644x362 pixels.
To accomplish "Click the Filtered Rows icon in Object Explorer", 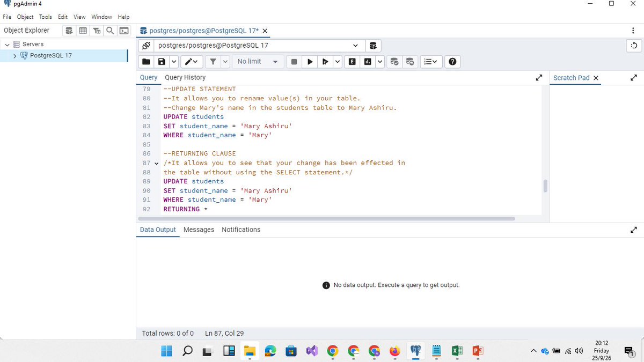I will click(97, 31).
